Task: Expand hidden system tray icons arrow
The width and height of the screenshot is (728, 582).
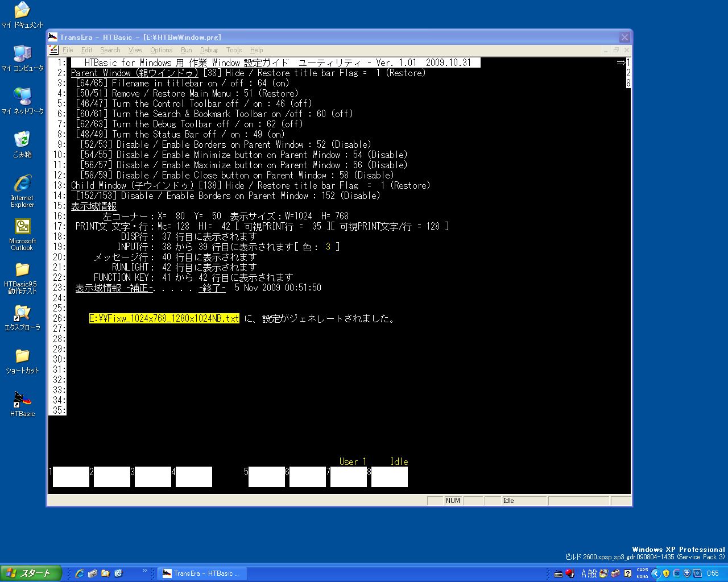Action: tap(655, 573)
